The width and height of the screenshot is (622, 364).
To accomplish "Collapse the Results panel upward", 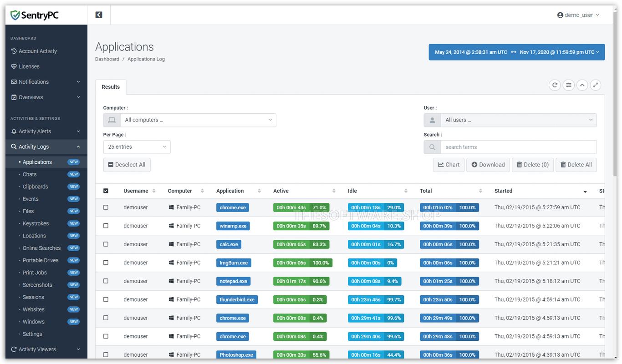I will pyautogui.click(x=582, y=85).
